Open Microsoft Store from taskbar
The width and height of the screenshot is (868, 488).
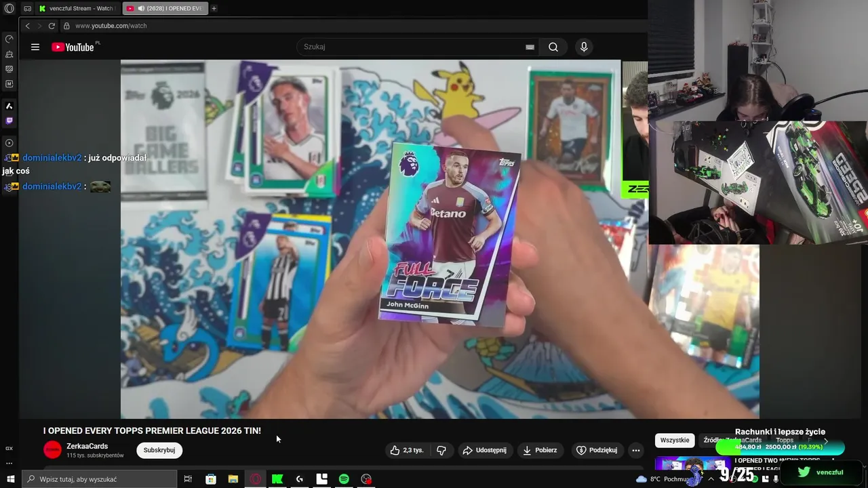pos(211,479)
